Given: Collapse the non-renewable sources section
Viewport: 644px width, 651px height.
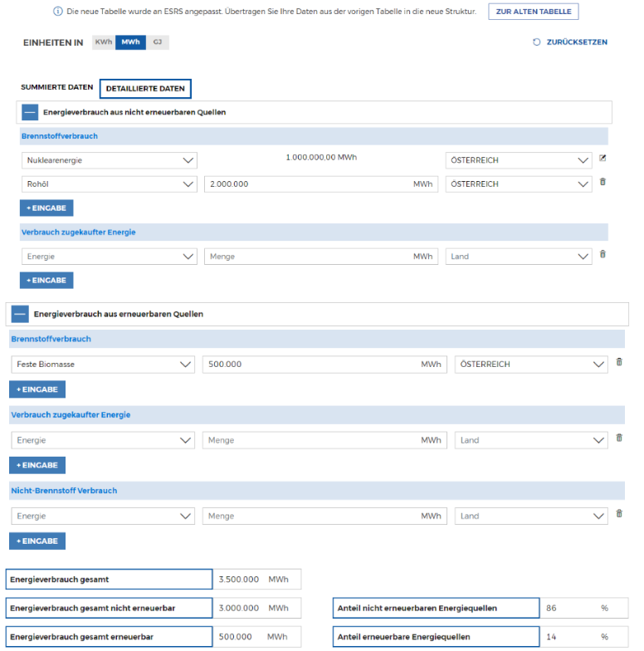Looking at the screenshot, I should (x=30, y=112).
